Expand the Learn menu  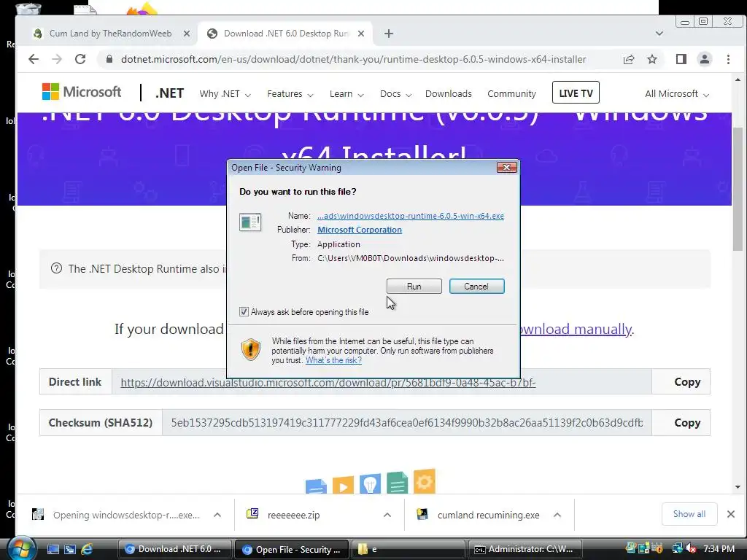pyautogui.click(x=347, y=94)
